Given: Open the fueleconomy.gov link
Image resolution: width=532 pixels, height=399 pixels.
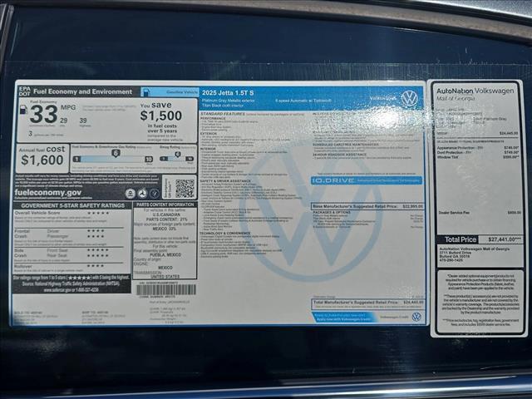Looking at the screenshot, I should point(47,192).
